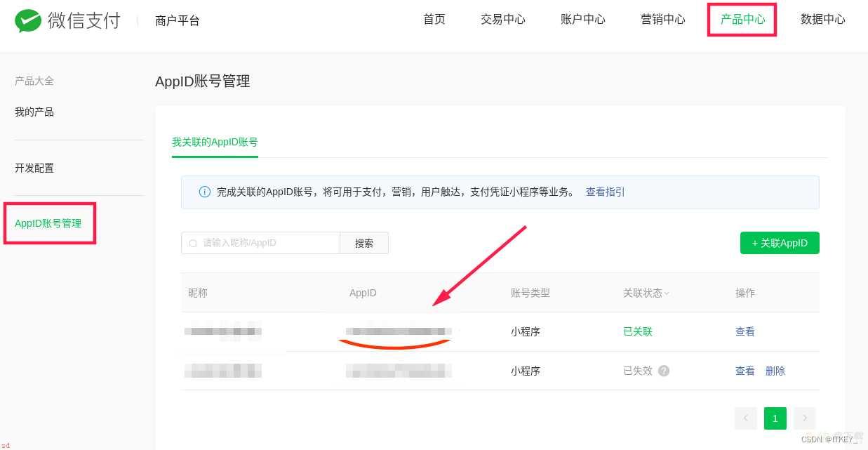The image size is (868, 450).
Task: Click the search magnifier icon in the input
Action: point(193,243)
